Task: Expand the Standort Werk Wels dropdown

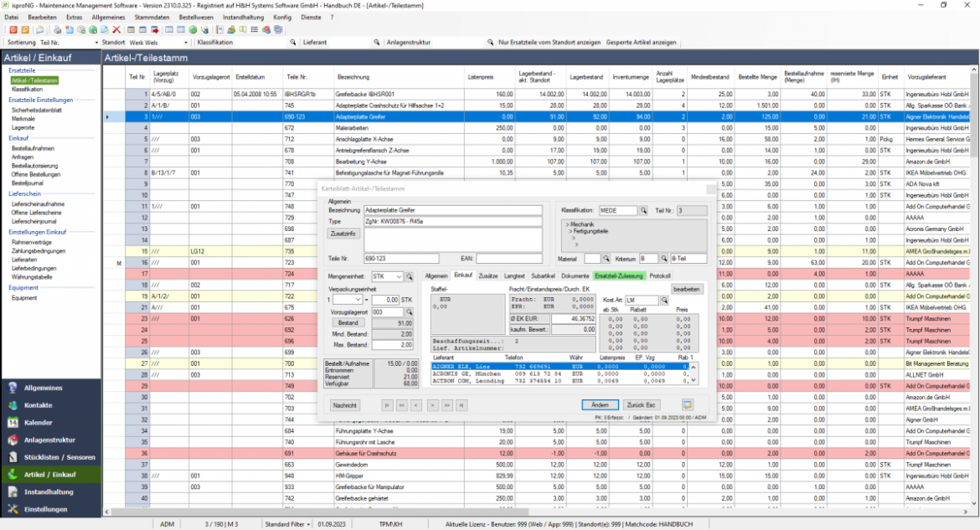Action: pyautogui.click(x=184, y=42)
